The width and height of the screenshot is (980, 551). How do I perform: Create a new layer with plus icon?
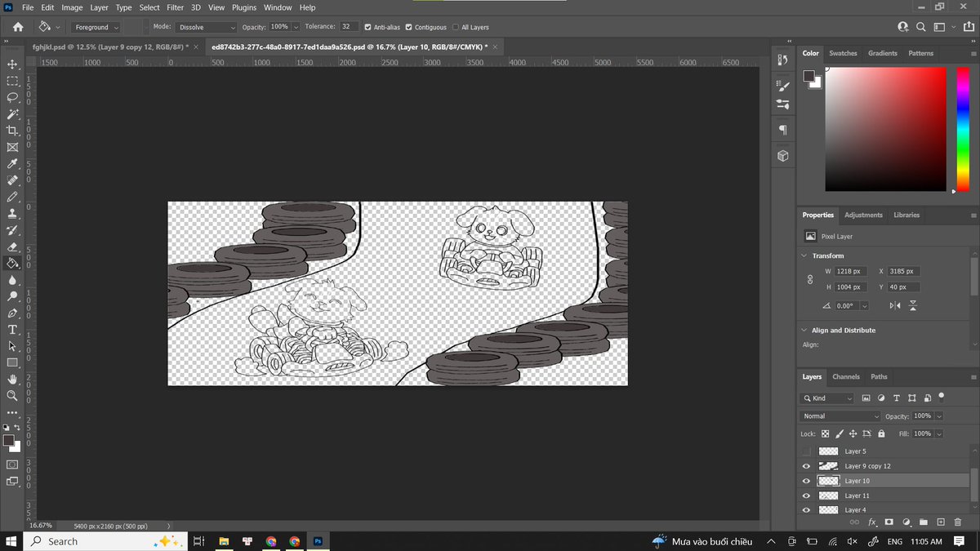tap(941, 522)
